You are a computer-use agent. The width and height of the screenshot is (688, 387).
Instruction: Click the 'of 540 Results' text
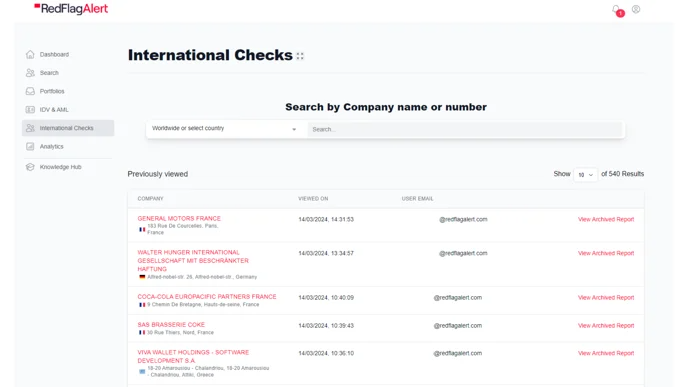623,174
